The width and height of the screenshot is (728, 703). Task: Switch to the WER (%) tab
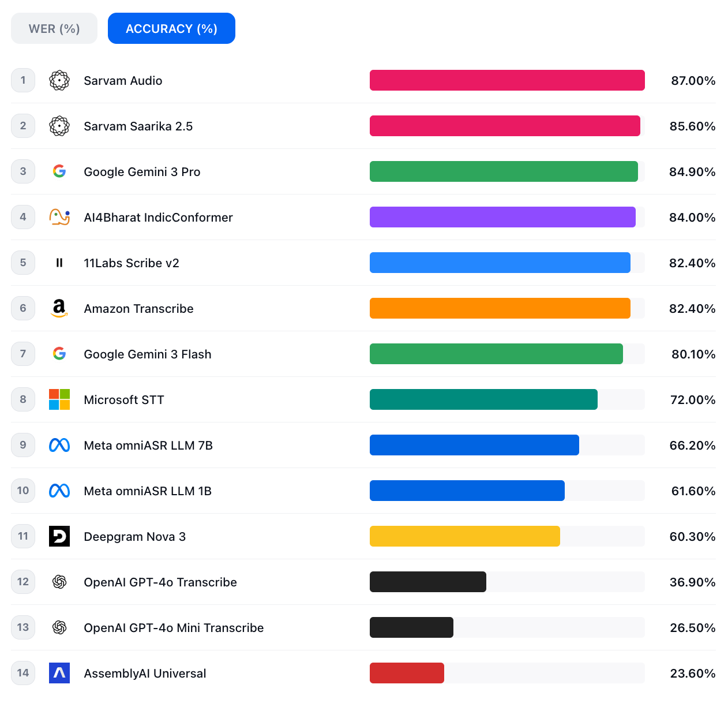pyautogui.click(x=54, y=28)
